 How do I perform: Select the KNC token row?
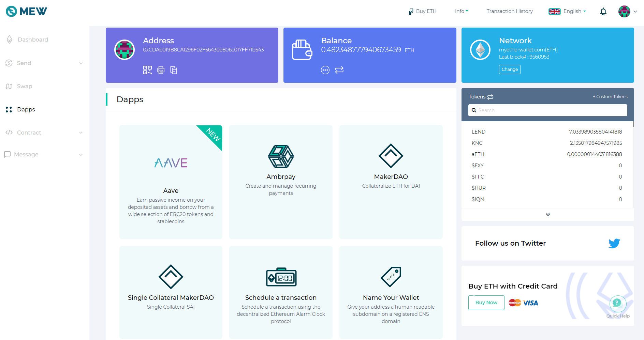click(547, 143)
